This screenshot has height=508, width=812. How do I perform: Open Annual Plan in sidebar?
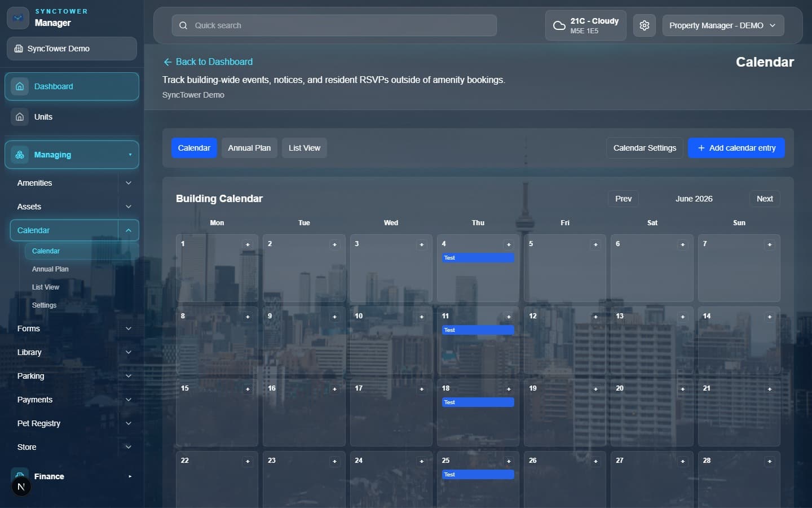point(50,269)
